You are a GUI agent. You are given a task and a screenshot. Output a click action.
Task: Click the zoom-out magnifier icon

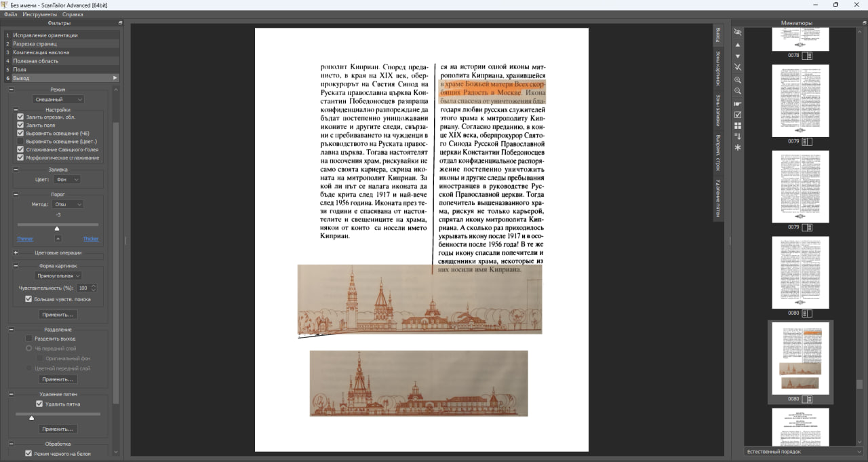[x=738, y=91]
